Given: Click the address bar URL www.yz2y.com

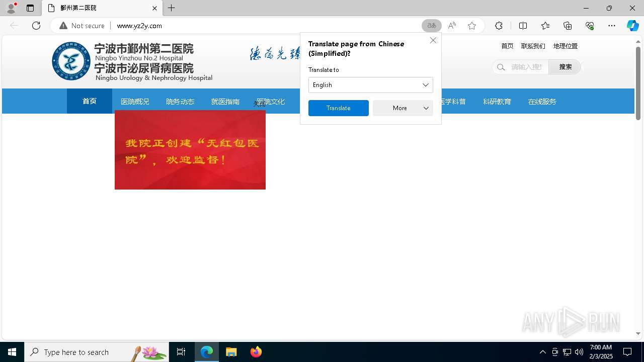Looking at the screenshot, I should click(x=139, y=26).
